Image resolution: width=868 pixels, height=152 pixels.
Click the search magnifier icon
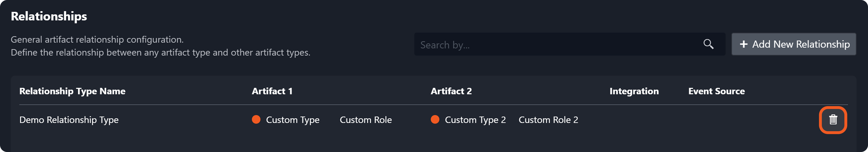click(708, 44)
